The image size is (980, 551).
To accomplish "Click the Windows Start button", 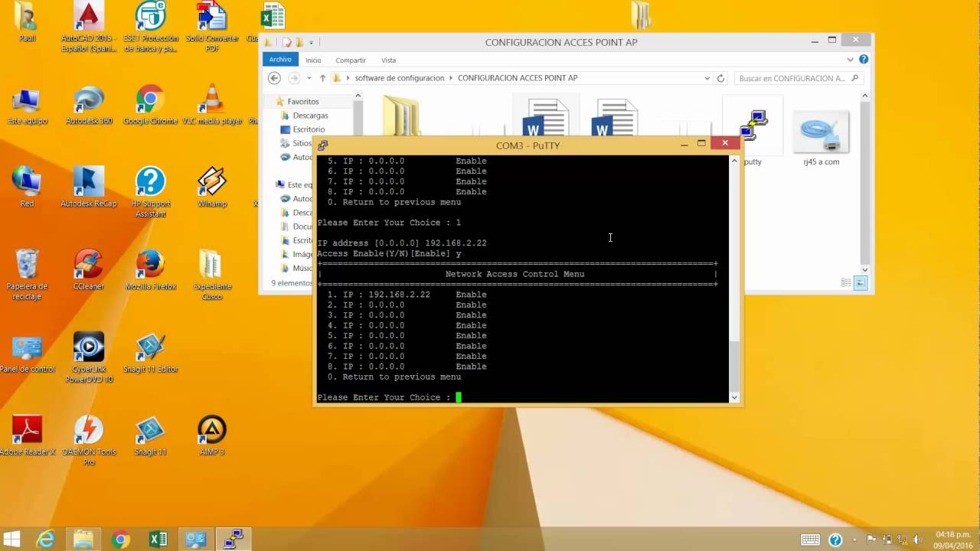I will pos(11,540).
